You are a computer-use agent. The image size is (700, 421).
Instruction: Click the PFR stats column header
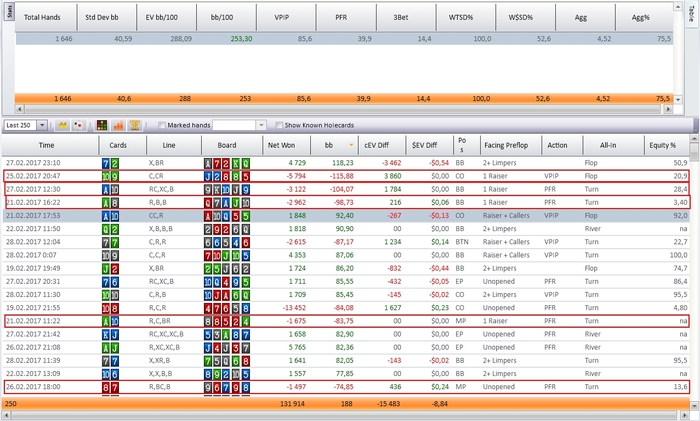click(346, 17)
